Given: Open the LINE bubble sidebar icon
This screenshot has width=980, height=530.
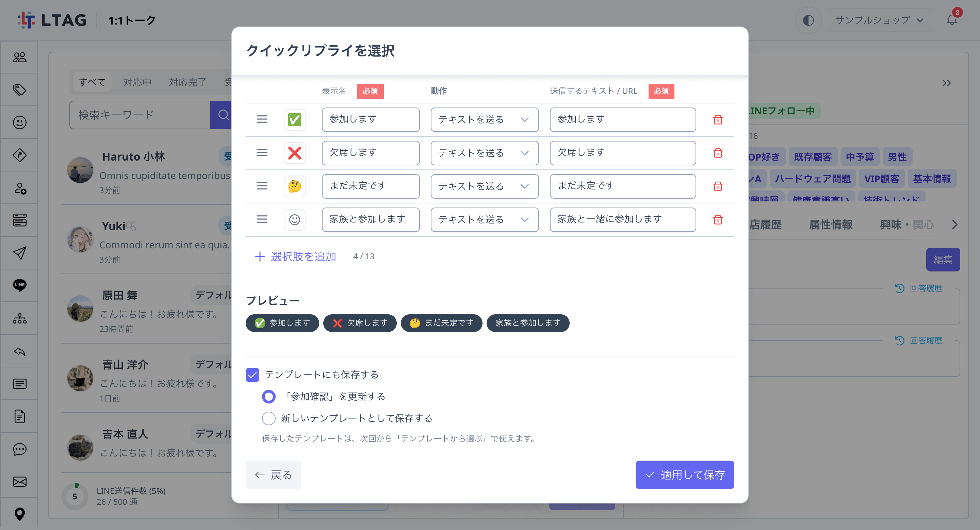Looking at the screenshot, I should 19,285.
